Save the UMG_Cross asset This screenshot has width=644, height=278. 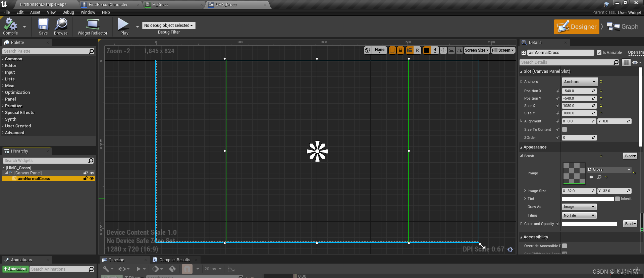click(x=43, y=26)
